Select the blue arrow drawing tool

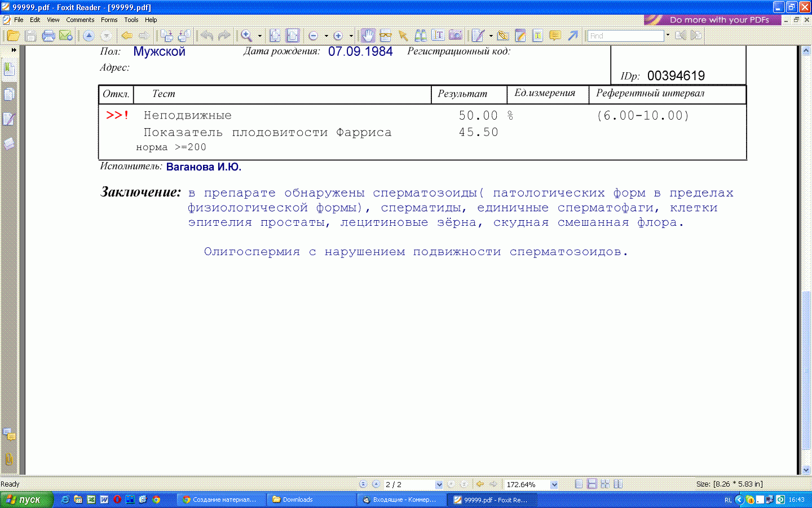(573, 36)
